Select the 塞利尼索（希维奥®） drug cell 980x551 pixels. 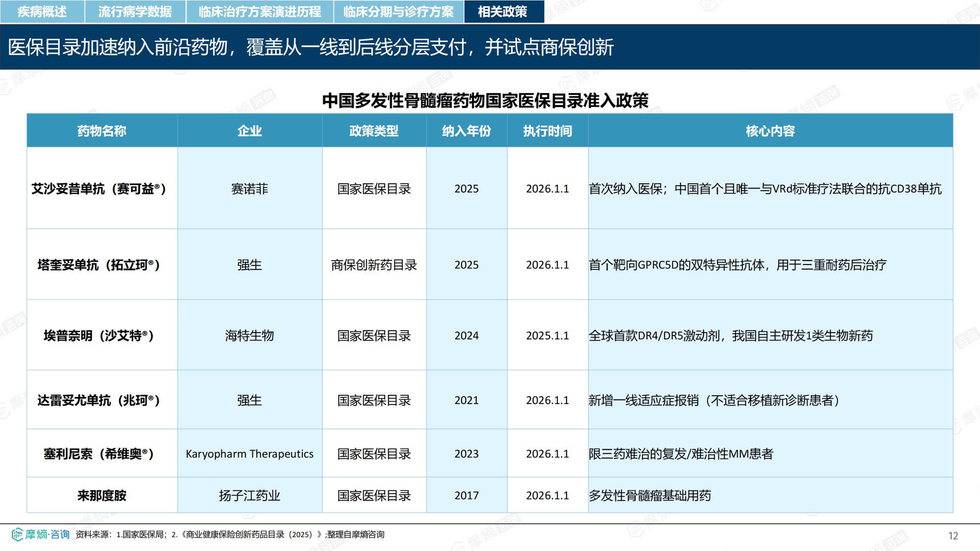pos(102,454)
